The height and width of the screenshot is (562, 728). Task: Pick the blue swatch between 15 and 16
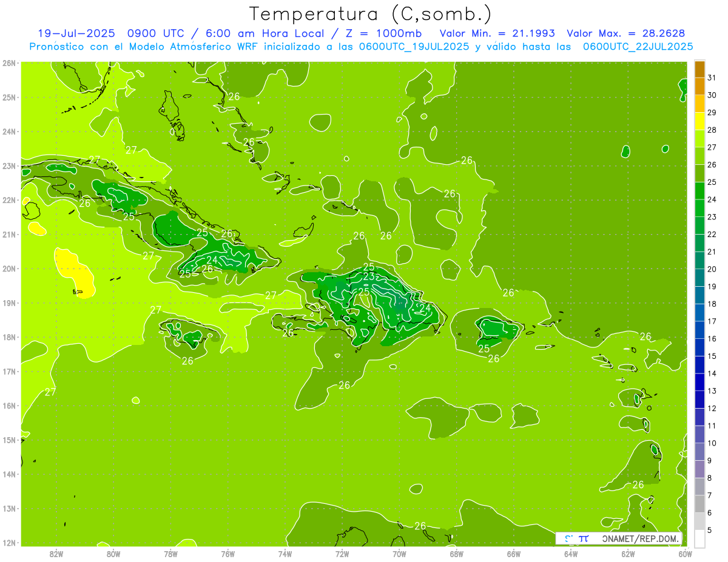(699, 347)
